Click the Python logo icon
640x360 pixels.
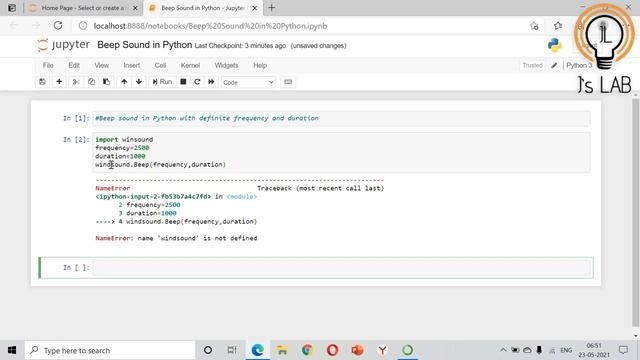[x=555, y=45]
